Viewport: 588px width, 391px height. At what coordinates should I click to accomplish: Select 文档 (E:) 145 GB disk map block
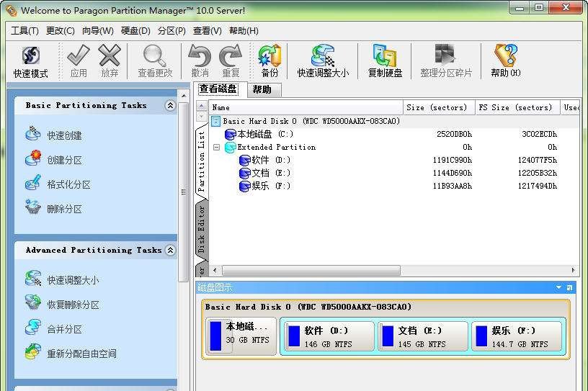pos(422,336)
